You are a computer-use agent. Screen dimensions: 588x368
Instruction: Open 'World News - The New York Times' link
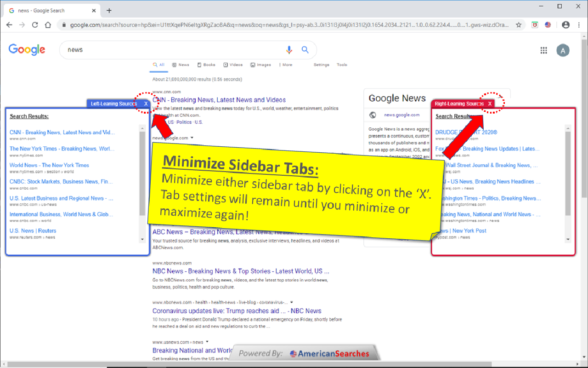pyautogui.click(x=49, y=165)
